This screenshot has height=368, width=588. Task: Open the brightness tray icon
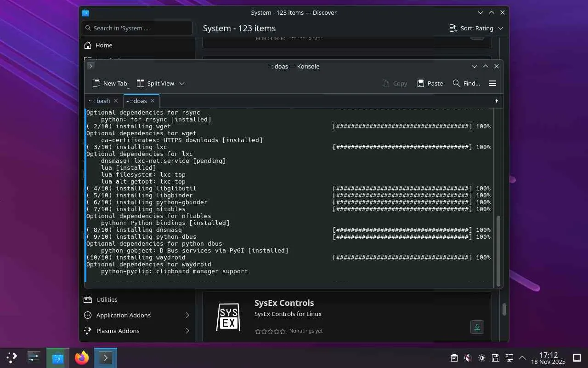(x=481, y=358)
